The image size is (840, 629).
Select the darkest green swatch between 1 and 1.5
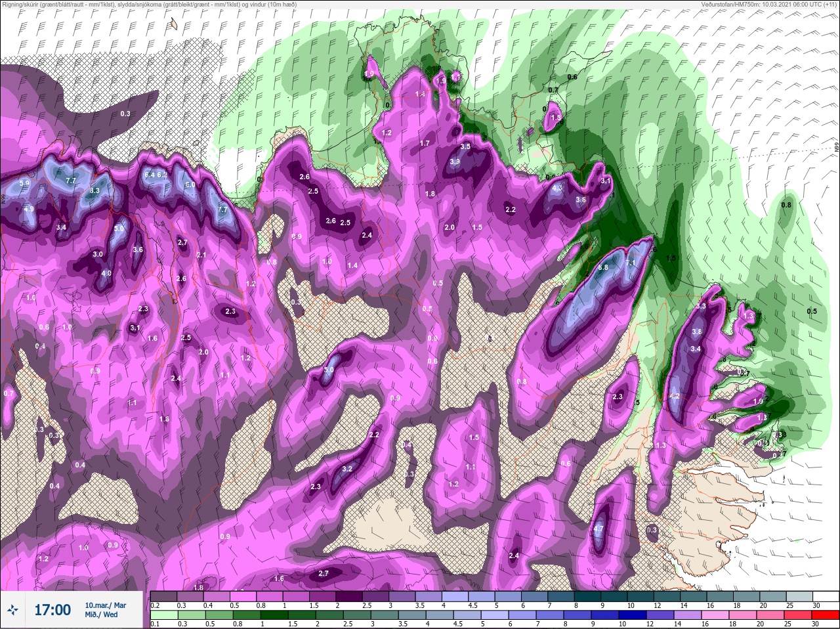point(274,615)
